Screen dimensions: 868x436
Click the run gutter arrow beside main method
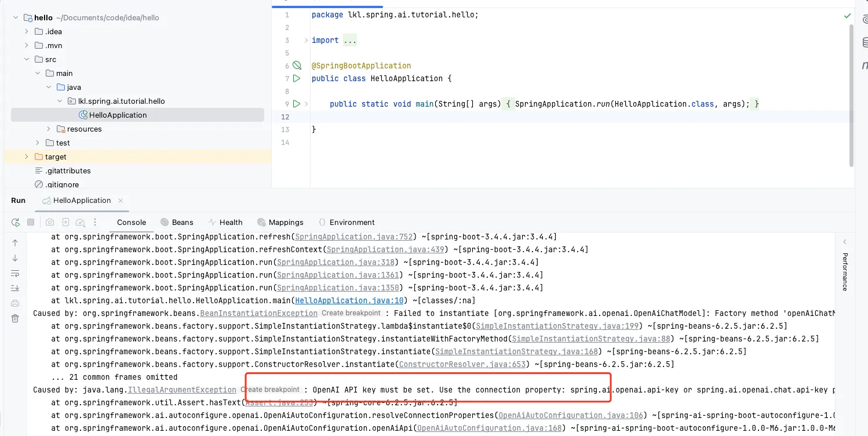pyautogui.click(x=297, y=104)
